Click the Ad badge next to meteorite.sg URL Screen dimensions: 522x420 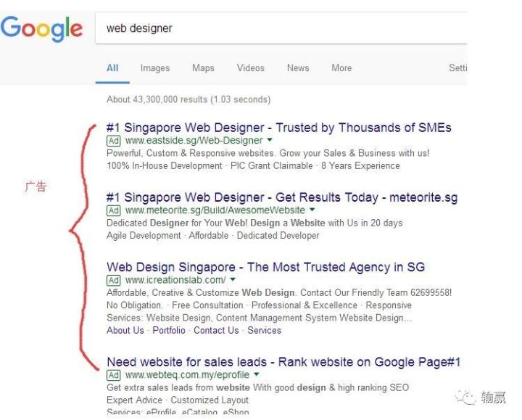pos(114,210)
